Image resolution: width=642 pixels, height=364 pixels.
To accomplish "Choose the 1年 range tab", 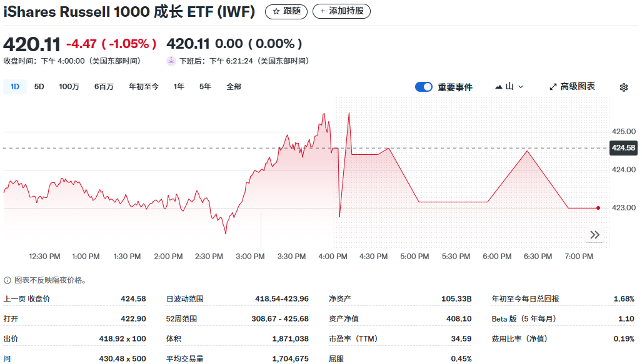I will (179, 87).
